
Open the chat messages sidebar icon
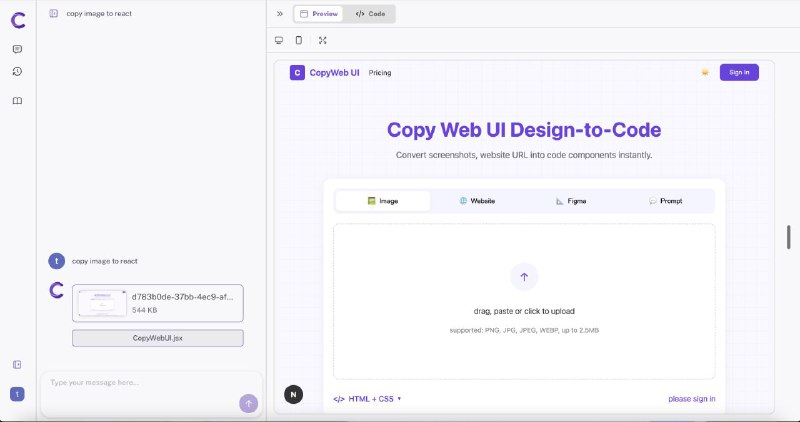click(x=17, y=49)
